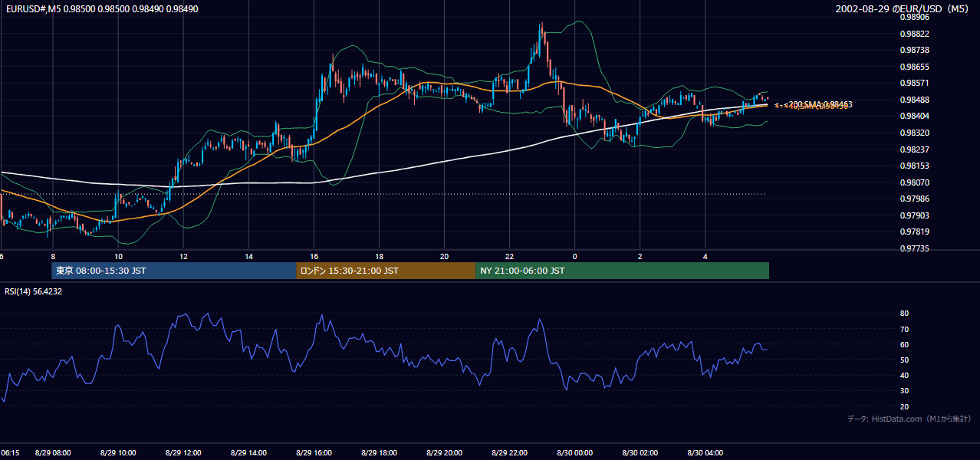Click the 0.98070 price axis label

914,182
